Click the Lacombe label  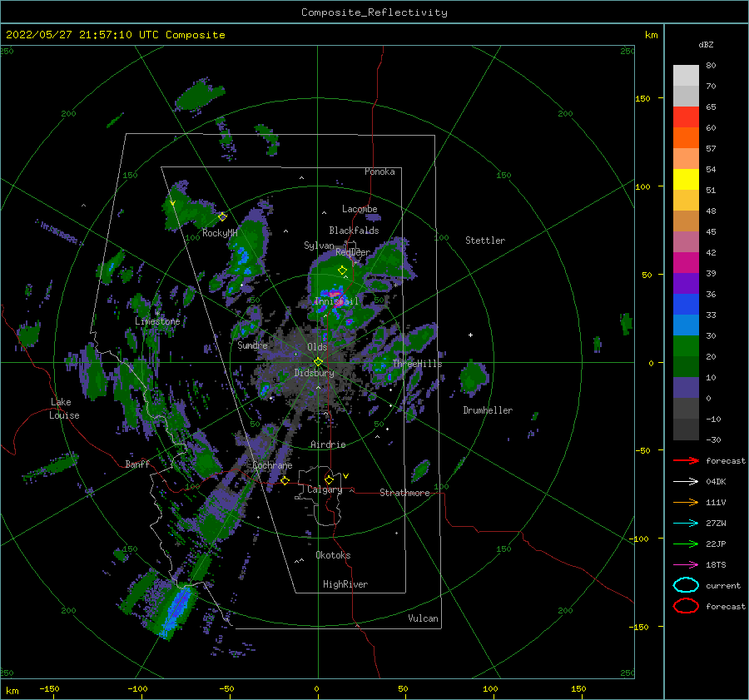click(360, 209)
